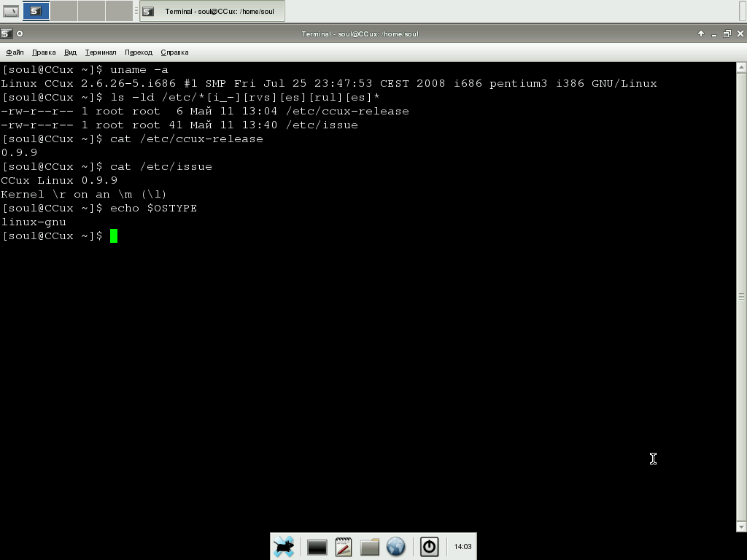Screen dimensions: 747x560
Task: Open the Переход menu
Action: tap(139, 52)
